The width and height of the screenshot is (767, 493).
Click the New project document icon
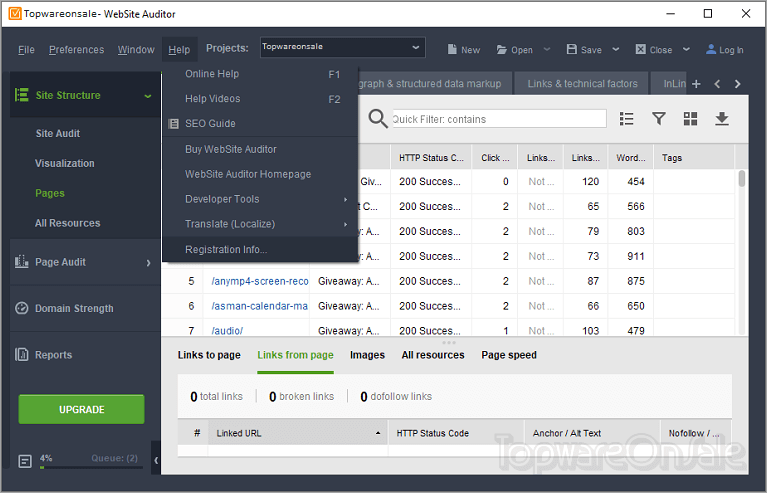[452, 49]
